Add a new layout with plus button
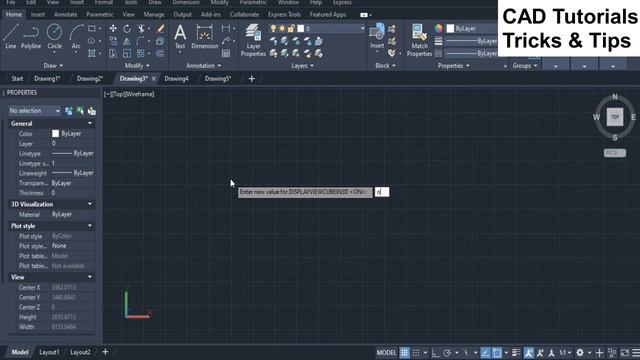The image size is (640, 360). [x=105, y=352]
